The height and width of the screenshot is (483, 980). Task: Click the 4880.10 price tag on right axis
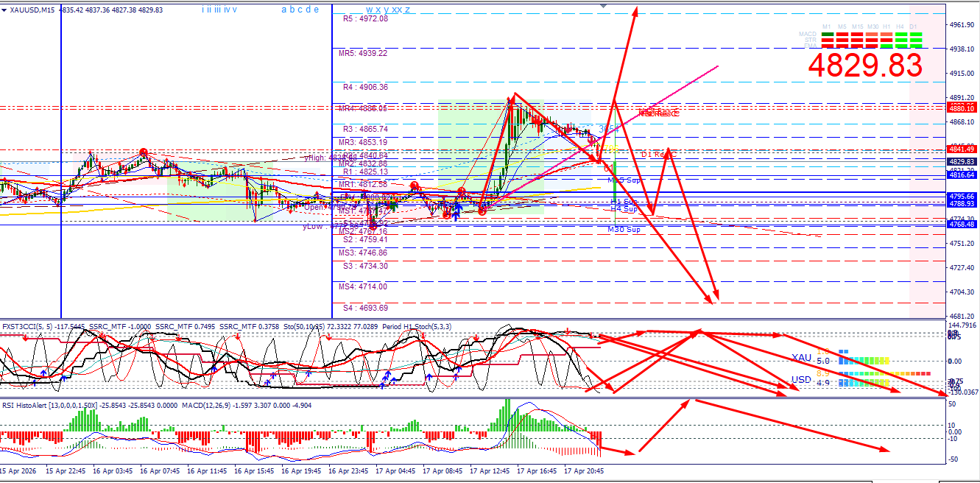coord(963,107)
